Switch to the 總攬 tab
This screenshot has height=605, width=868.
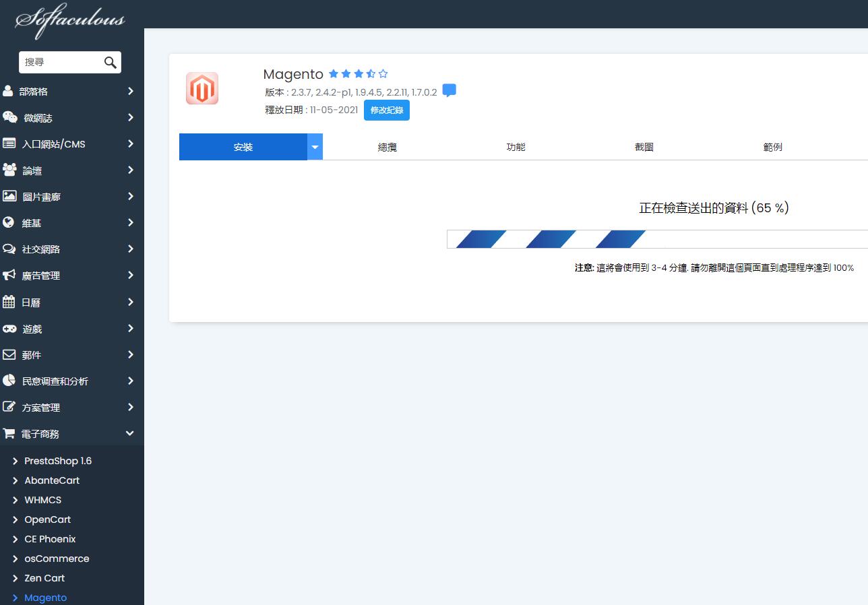point(387,147)
